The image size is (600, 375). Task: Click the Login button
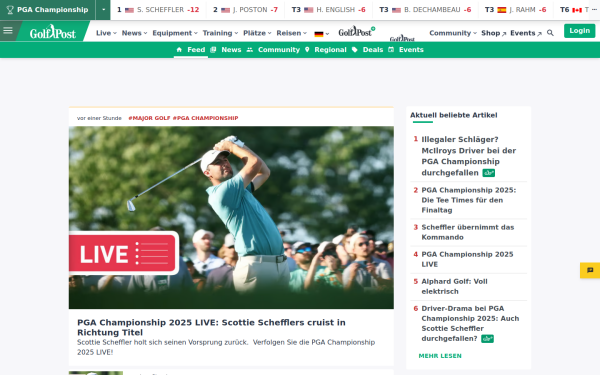pyautogui.click(x=579, y=31)
